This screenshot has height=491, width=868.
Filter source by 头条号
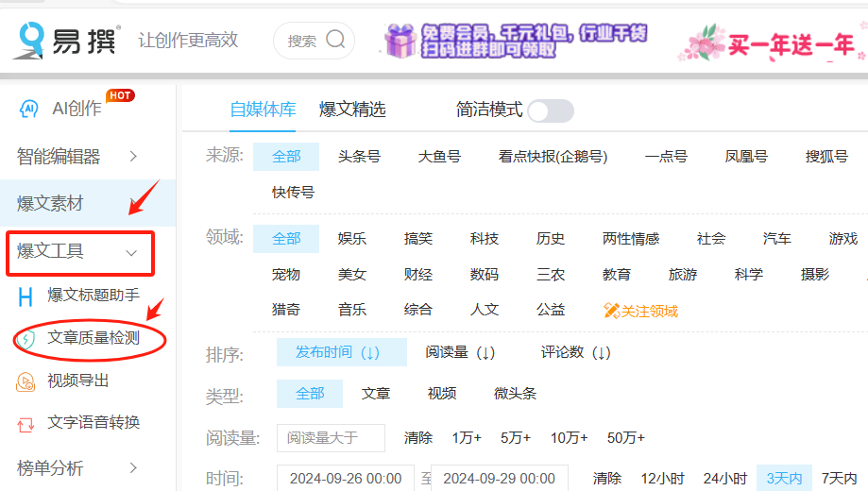coord(359,157)
